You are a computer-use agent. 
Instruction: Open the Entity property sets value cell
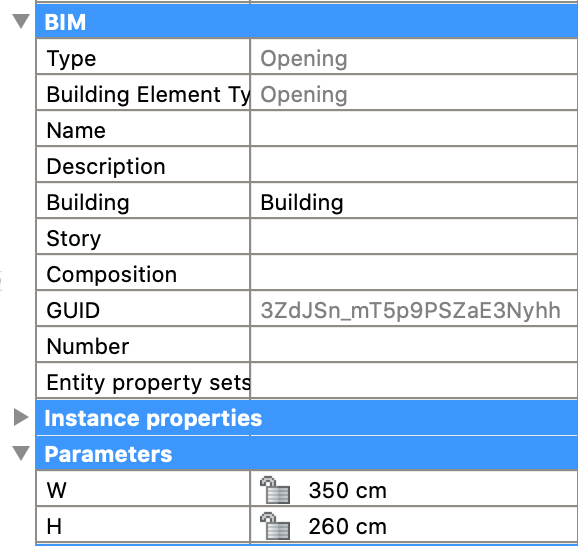click(x=414, y=382)
